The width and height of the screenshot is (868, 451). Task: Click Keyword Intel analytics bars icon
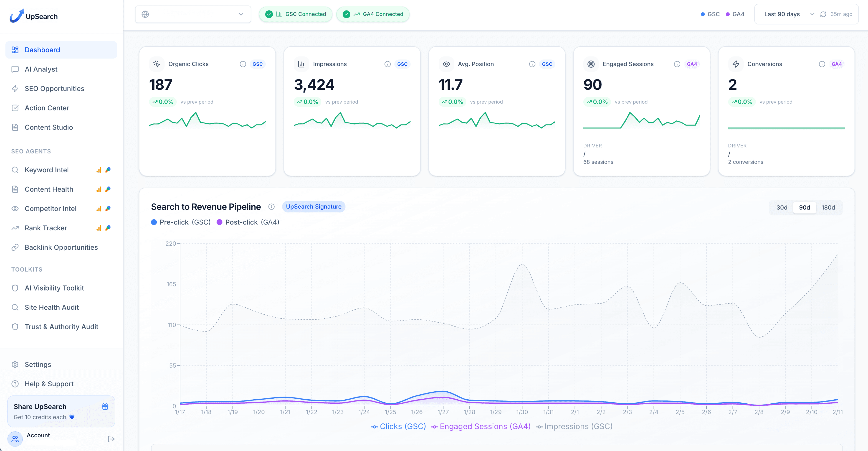99,170
